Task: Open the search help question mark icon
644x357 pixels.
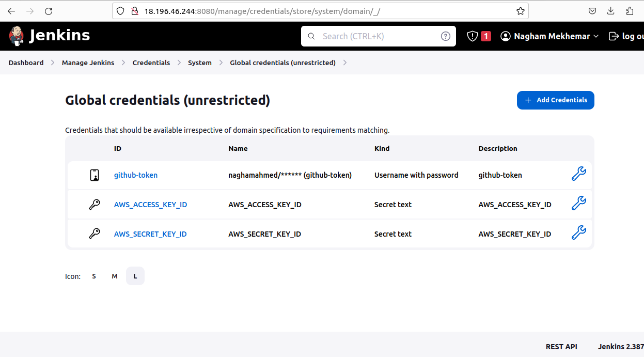Action: click(446, 36)
